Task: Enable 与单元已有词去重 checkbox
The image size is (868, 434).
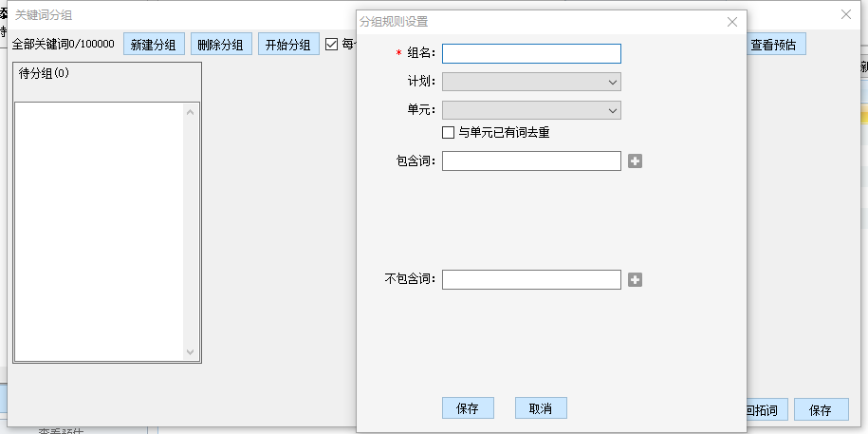Action: (x=449, y=133)
